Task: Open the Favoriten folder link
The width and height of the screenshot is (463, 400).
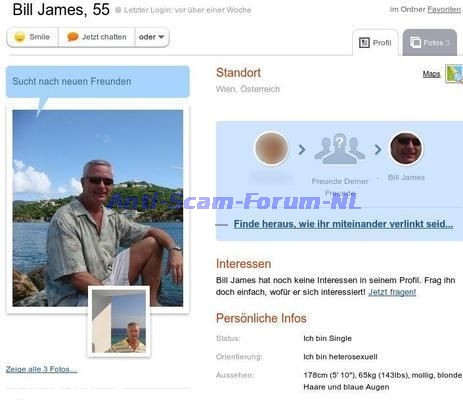Action: (x=444, y=10)
